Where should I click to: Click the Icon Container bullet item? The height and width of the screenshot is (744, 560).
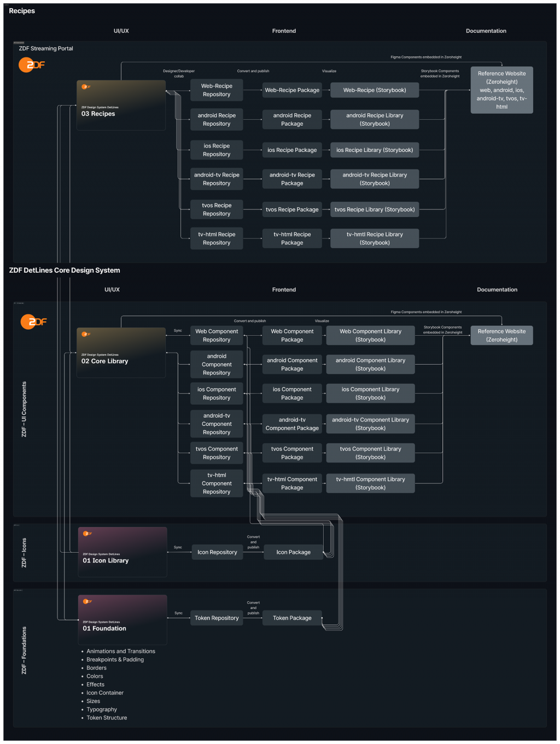[105, 693]
